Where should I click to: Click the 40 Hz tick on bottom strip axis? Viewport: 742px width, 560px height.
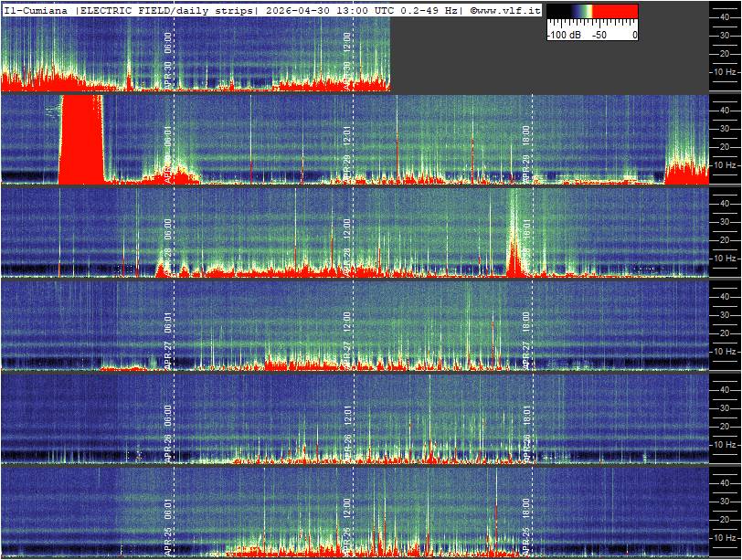pyautogui.click(x=722, y=481)
